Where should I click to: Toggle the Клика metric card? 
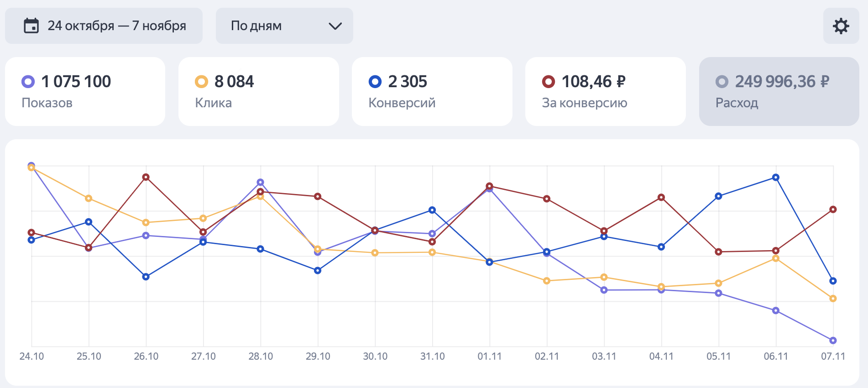tap(259, 91)
